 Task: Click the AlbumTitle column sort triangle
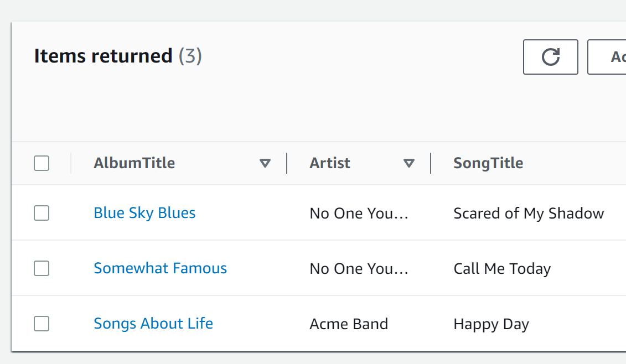pyautogui.click(x=265, y=163)
